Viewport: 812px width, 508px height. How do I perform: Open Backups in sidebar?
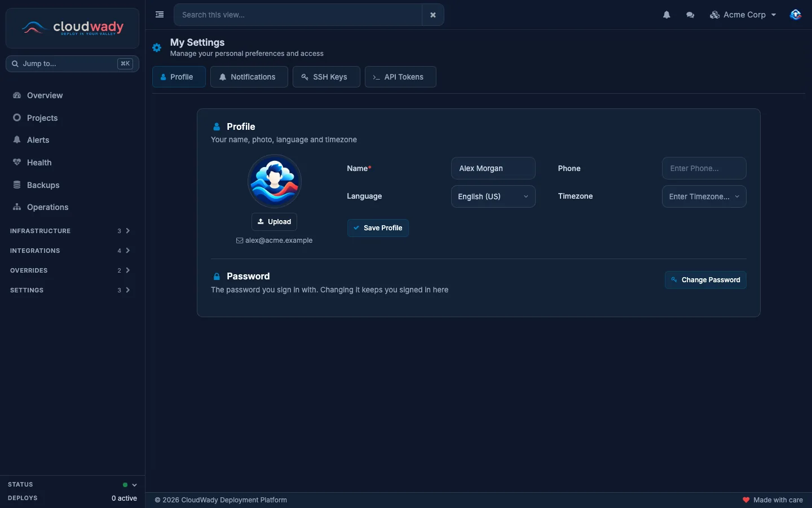72,185
